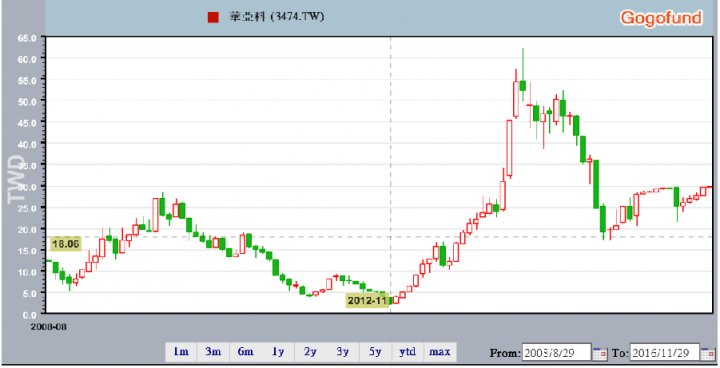
Task: Open the From date calendar picker
Action: tap(600, 353)
